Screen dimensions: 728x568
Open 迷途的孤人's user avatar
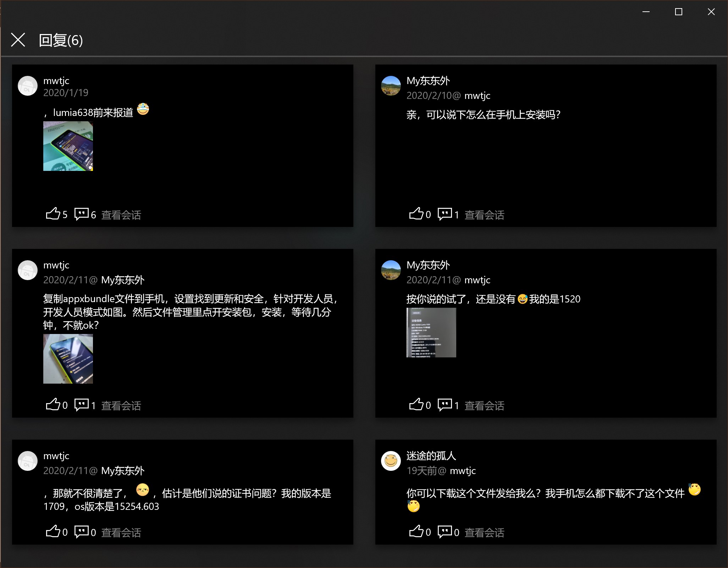(x=391, y=461)
